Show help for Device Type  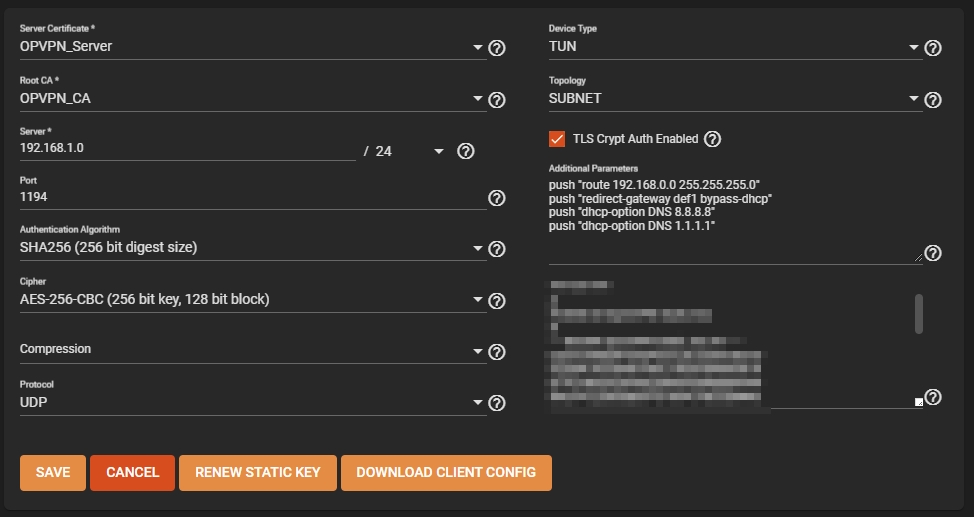coord(933,48)
